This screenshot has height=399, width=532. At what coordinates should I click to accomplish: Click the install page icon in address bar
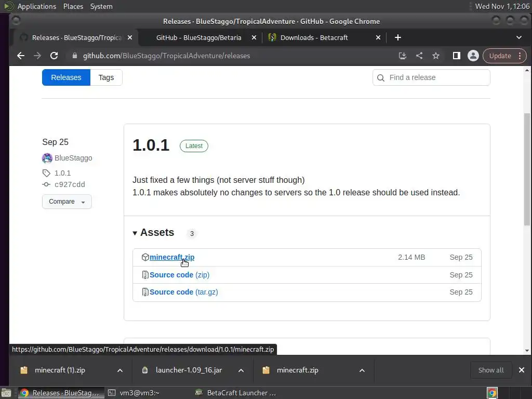click(403, 56)
